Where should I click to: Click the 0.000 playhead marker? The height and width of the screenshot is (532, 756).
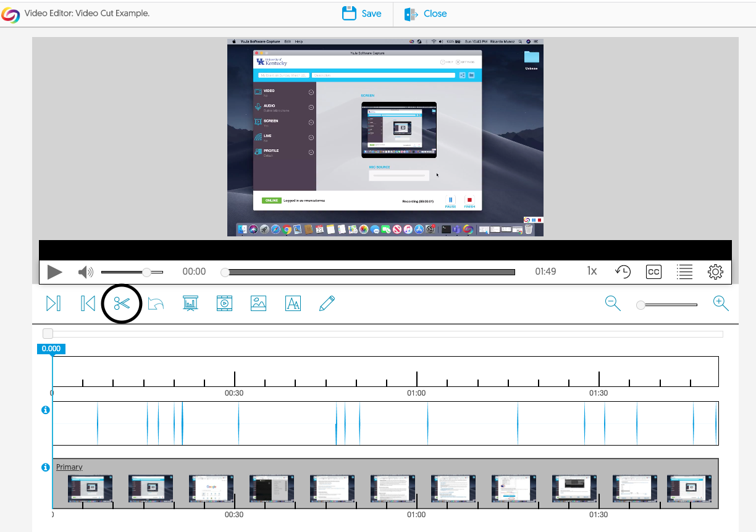[x=51, y=349]
